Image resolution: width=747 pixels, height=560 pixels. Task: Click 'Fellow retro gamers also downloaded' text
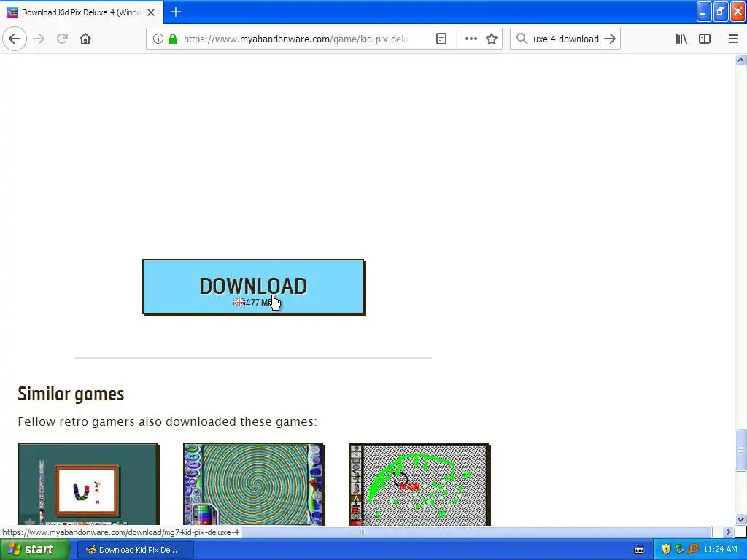pyautogui.click(x=167, y=422)
